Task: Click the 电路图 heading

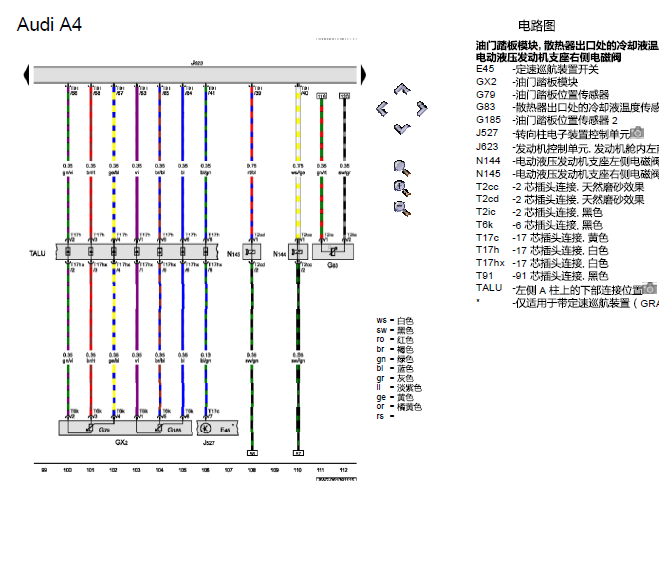Action: pyautogui.click(x=536, y=26)
